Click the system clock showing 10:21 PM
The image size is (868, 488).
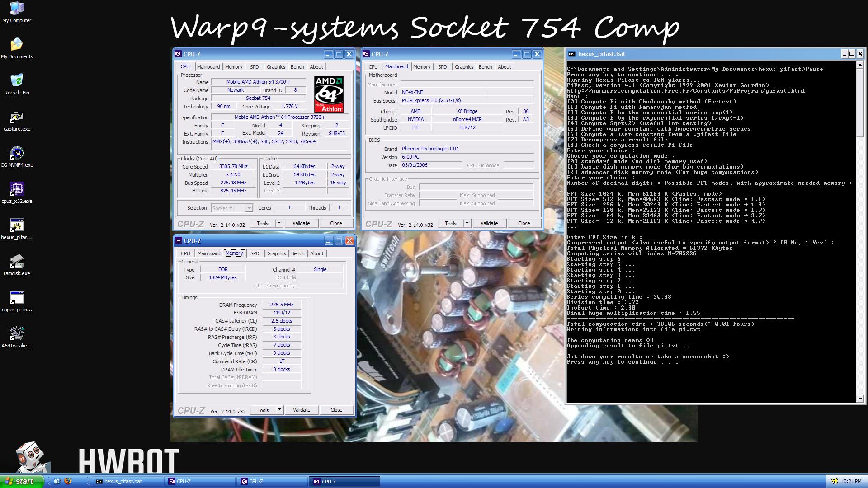click(x=851, y=482)
